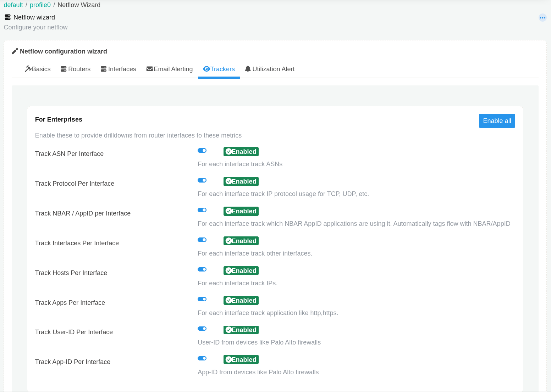Click the Track ASN Per Interface label
The image size is (551, 392).
(69, 154)
